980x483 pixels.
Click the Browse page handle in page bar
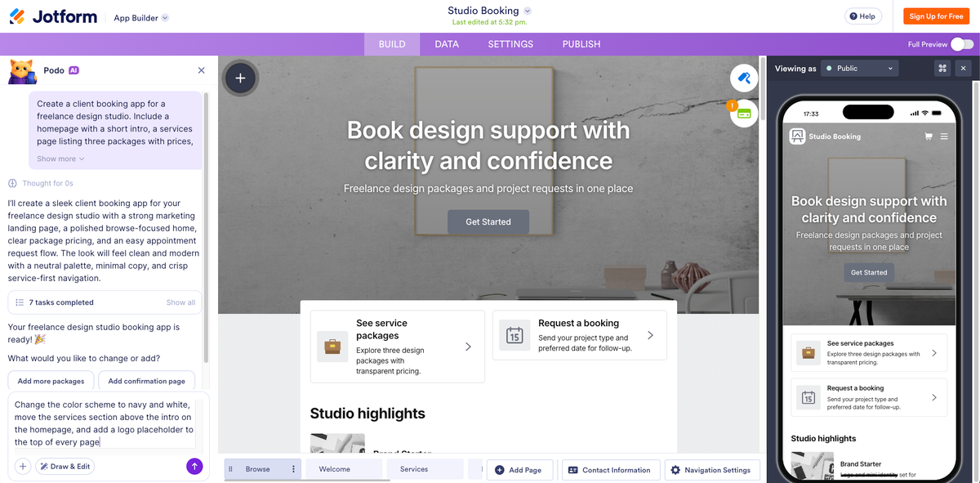230,469
